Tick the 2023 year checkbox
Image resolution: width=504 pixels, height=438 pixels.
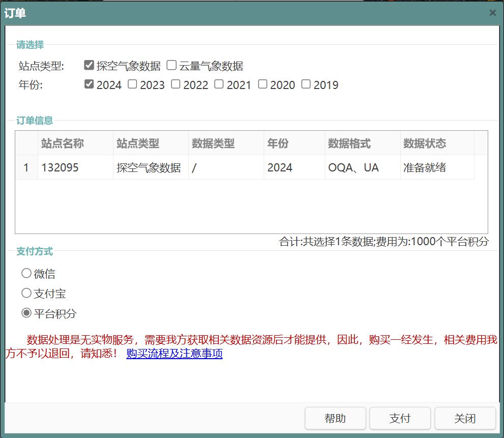tap(132, 84)
